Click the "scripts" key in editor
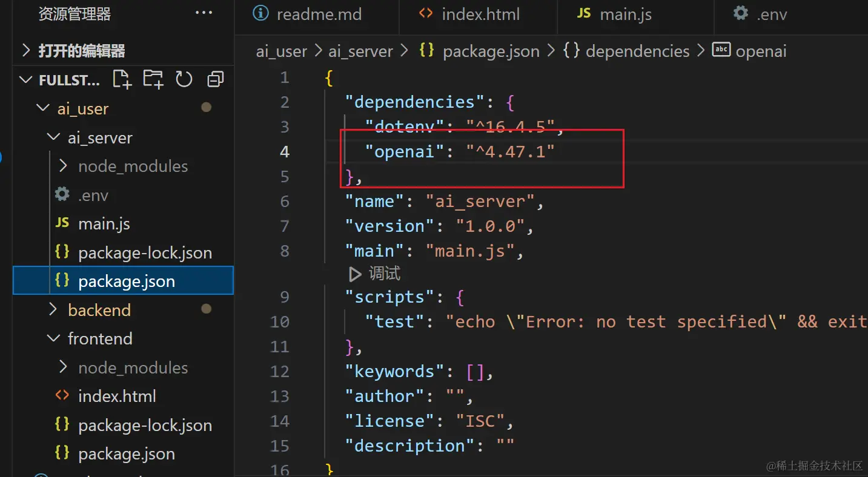 pos(389,297)
